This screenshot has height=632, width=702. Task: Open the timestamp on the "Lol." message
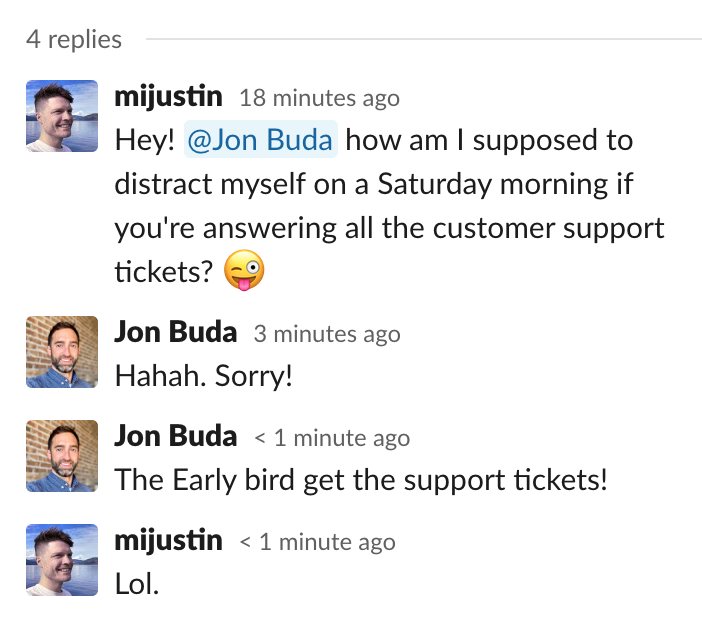[x=317, y=542]
